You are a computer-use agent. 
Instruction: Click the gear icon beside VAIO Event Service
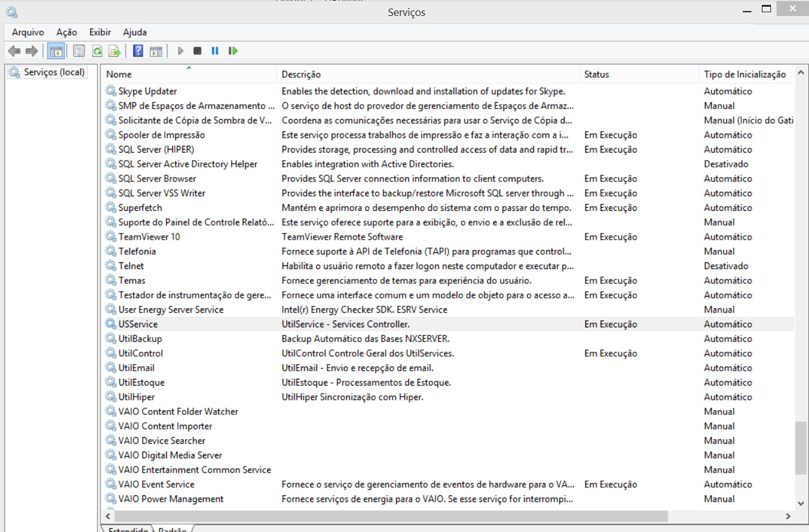point(110,484)
